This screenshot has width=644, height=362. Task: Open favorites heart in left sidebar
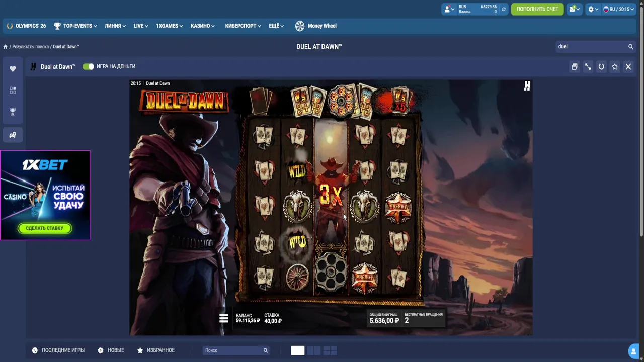click(13, 68)
